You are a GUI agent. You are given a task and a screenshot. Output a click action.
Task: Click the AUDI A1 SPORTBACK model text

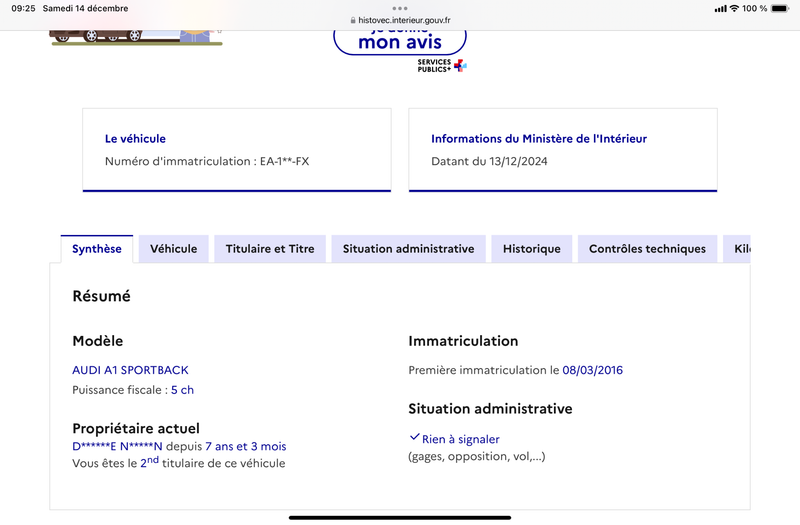tap(130, 370)
